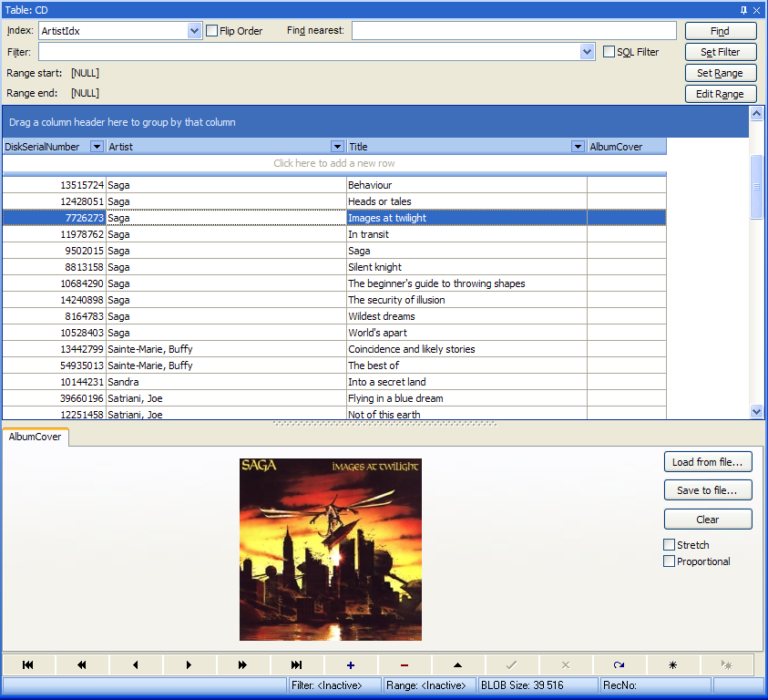The width and height of the screenshot is (768, 700).
Task: Insert a new record with plus icon
Action: click(x=351, y=665)
